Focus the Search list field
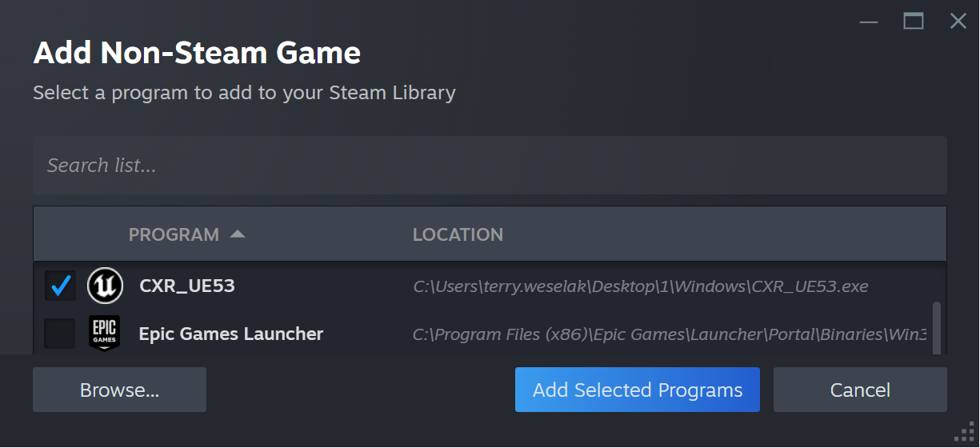 point(490,165)
